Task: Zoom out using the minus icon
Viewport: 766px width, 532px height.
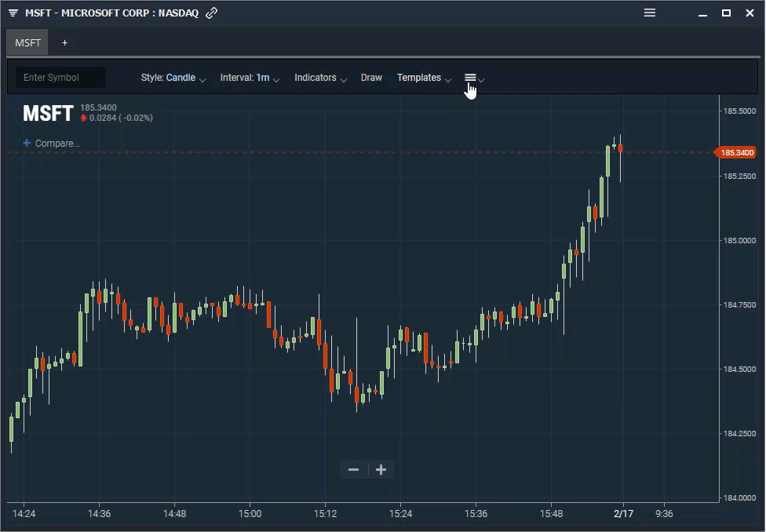Action: point(353,469)
